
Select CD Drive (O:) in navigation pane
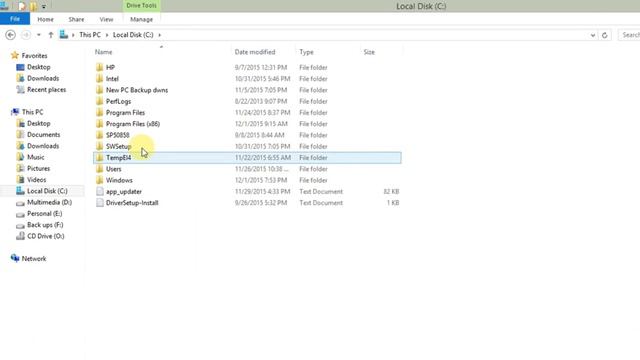46,236
